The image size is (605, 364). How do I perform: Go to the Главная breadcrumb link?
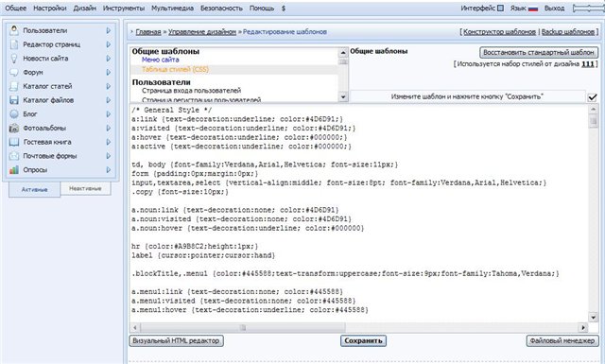click(148, 32)
